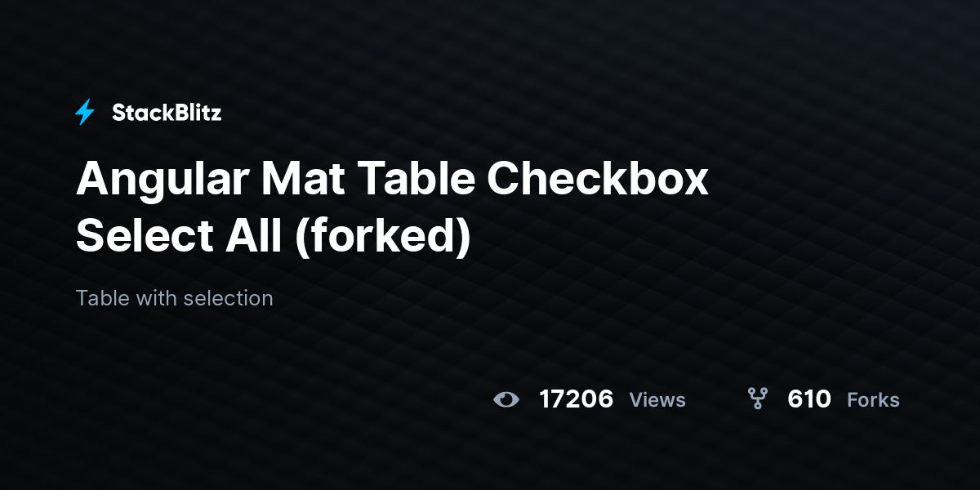Click the word "with" in the subtitle
Image resolution: width=980 pixels, height=490 pixels.
point(156,298)
